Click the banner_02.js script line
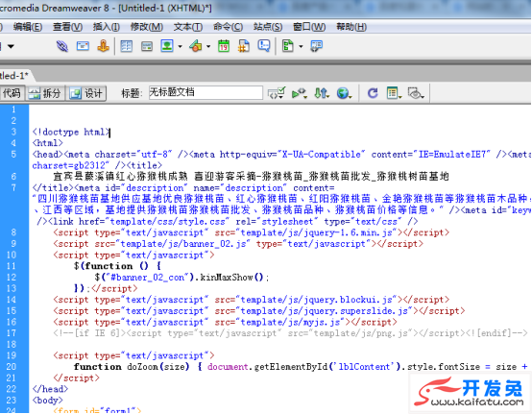 [238, 244]
